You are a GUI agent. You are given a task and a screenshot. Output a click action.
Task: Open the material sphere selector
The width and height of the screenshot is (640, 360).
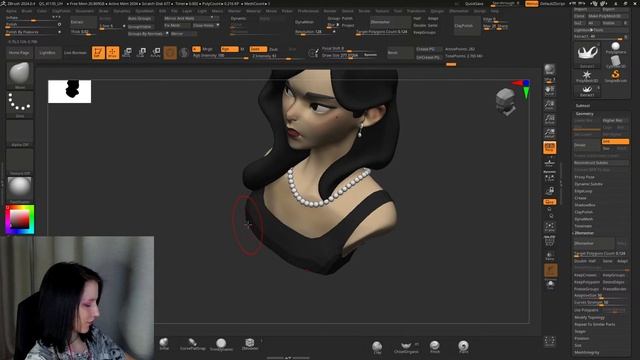click(x=20, y=189)
